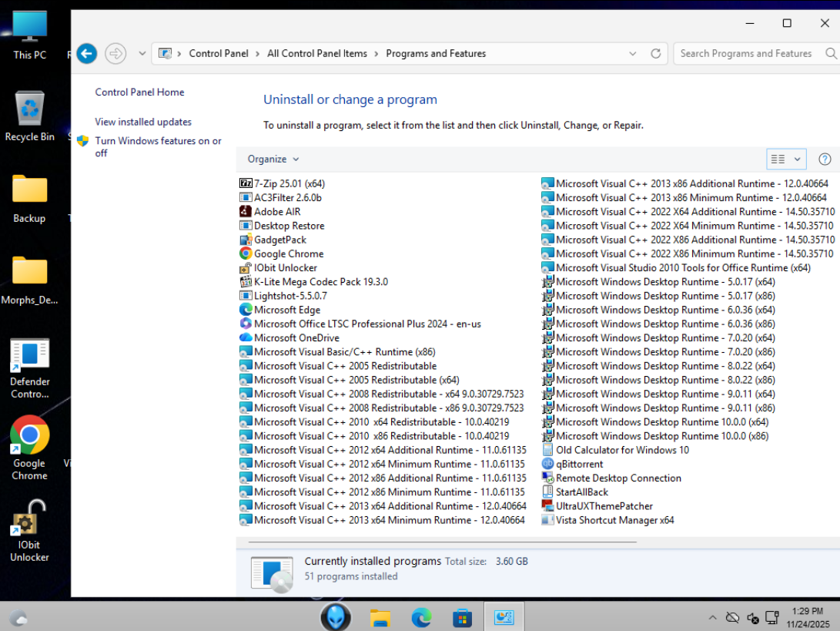Screen dimensions: 840x631
Task: Go back with the blue back arrow
Action: 87,54
